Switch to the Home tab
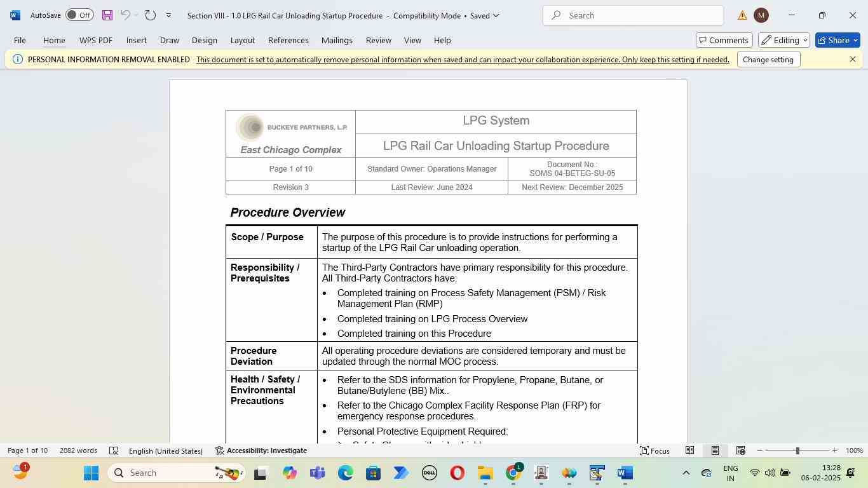 pyautogui.click(x=54, y=40)
